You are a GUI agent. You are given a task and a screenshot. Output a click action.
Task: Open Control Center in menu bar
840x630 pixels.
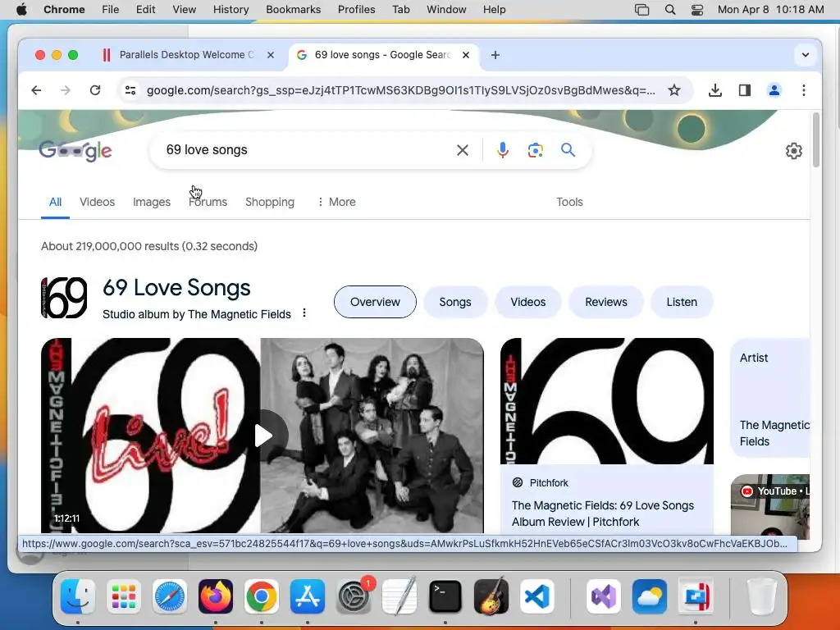pyautogui.click(x=697, y=10)
